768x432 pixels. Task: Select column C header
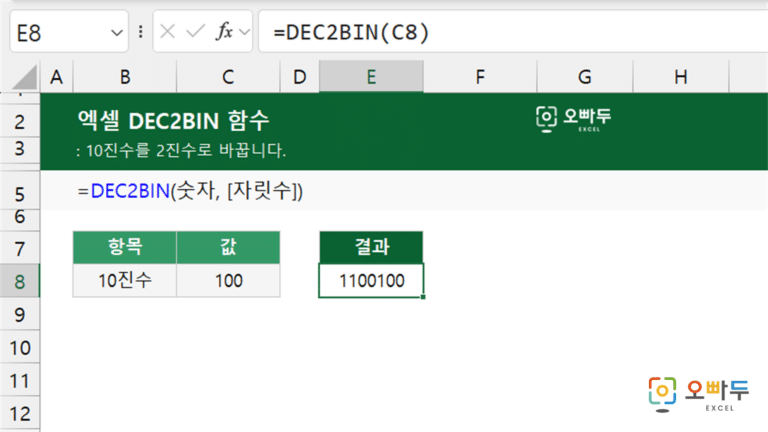228,77
